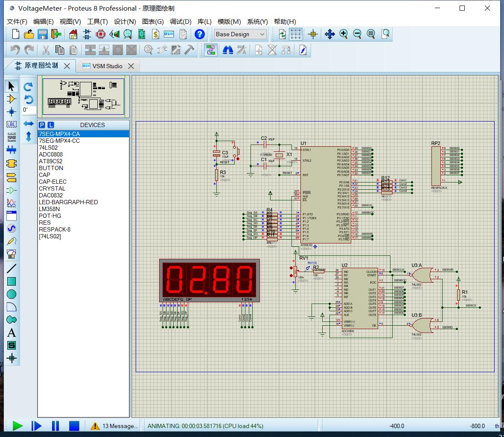The height and width of the screenshot is (437, 504).
Task: Stop the simulation
Action: coord(74,426)
